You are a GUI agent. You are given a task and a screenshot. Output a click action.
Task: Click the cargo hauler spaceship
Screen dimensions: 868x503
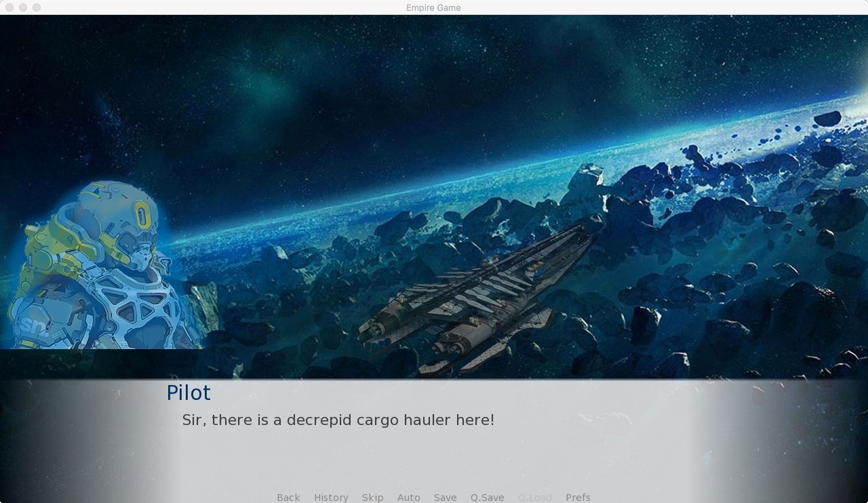coord(480,295)
